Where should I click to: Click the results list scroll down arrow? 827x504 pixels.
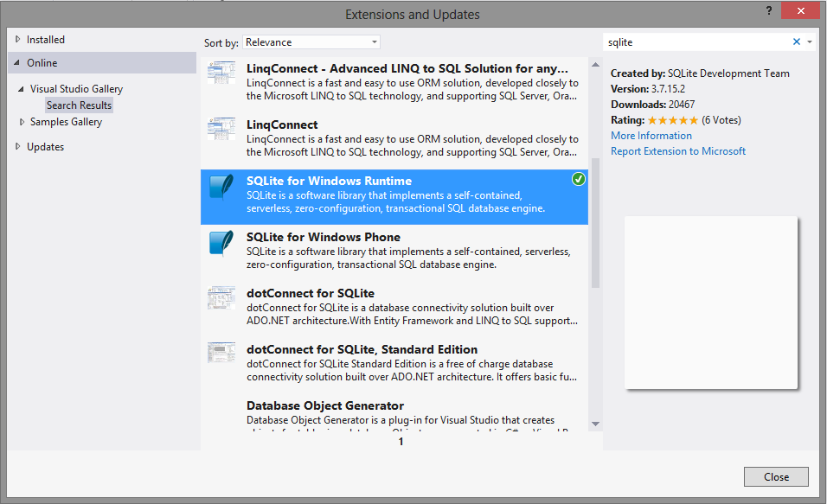click(x=595, y=424)
